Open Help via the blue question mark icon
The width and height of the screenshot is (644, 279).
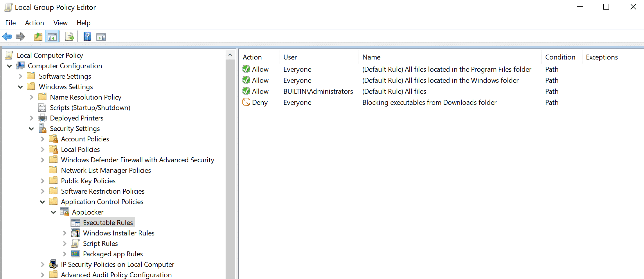87,37
